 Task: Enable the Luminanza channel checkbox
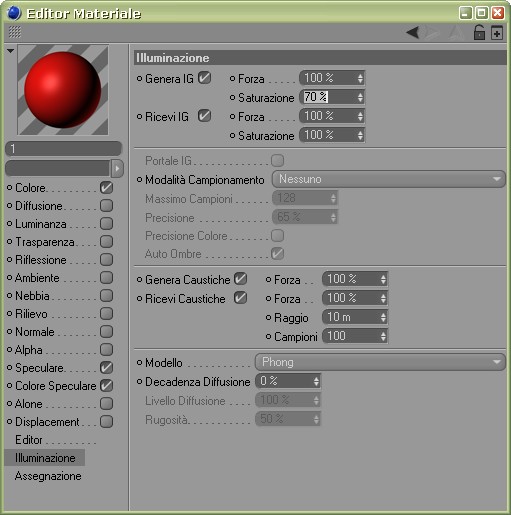(x=106, y=224)
